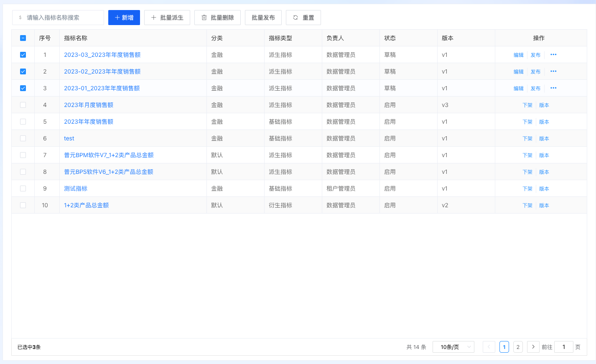The width and height of the screenshot is (596, 364).
Task: Click the 新增 button with plus icon
Action: pos(124,18)
